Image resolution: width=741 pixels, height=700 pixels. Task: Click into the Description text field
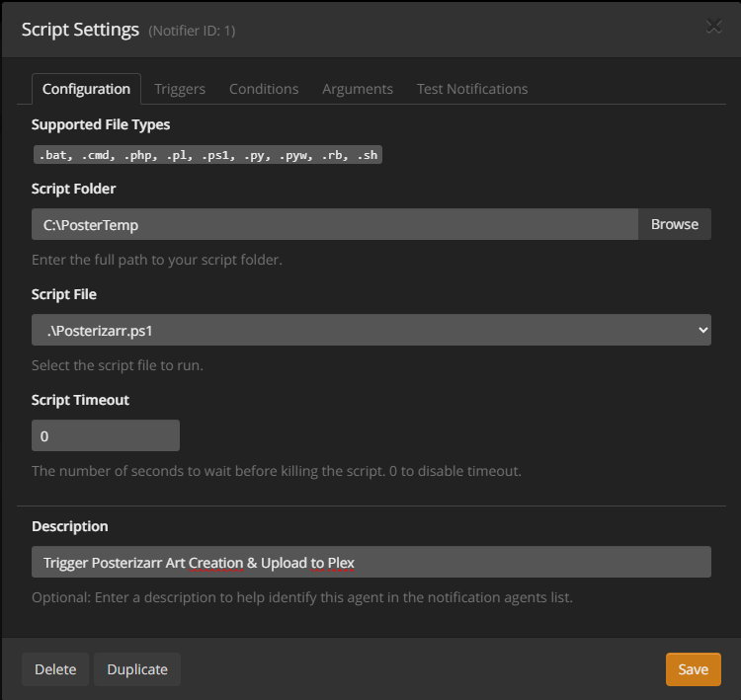(x=370, y=562)
